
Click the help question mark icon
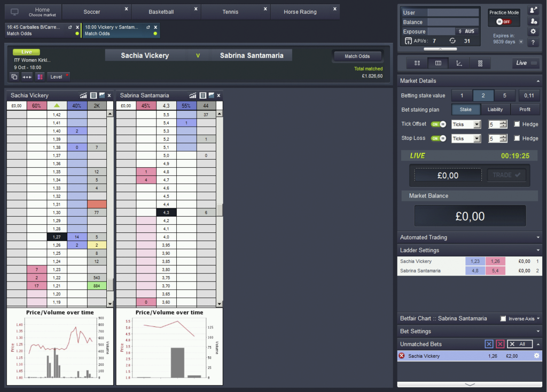(533, 43)
